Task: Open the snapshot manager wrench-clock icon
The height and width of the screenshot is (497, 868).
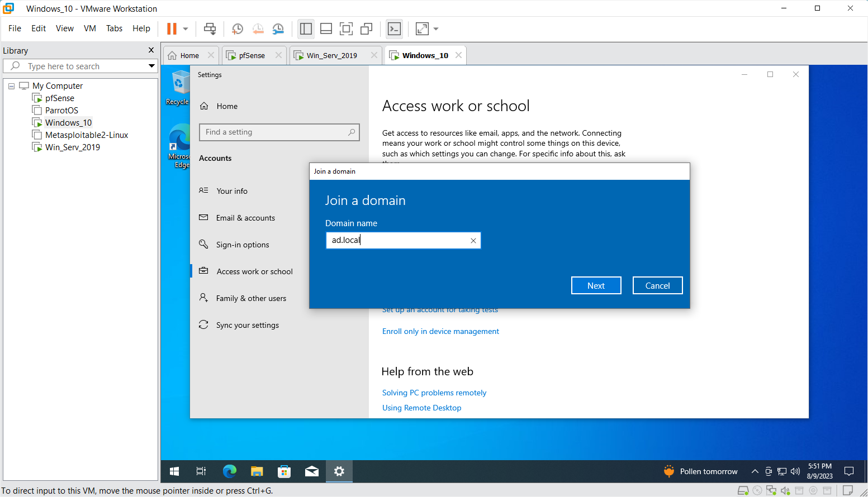Action: pos(278,29)
